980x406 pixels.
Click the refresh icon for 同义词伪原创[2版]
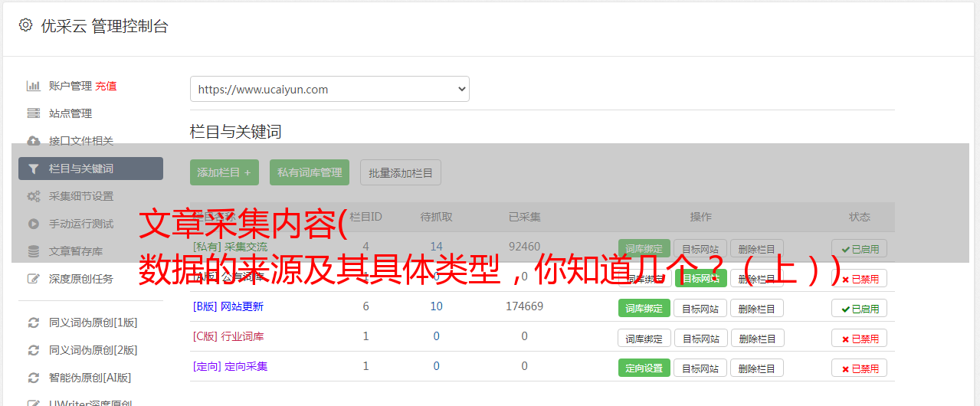point(33,350)
